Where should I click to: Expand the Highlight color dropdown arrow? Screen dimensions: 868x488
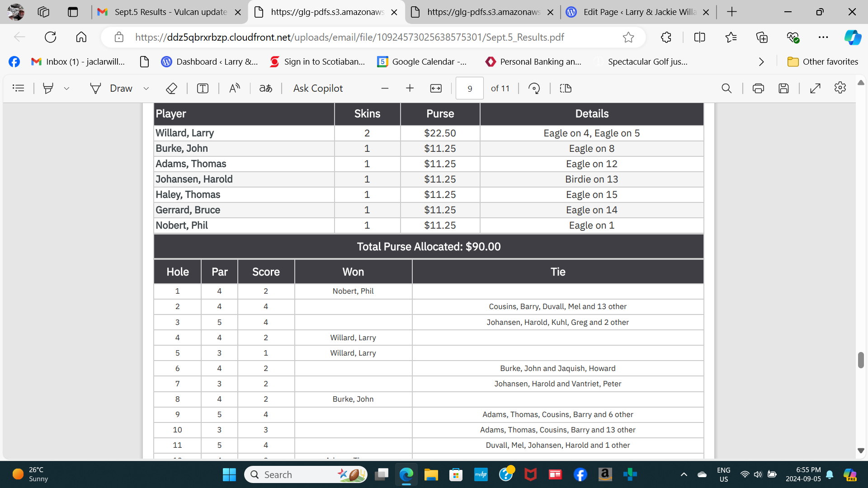(66, 89)
